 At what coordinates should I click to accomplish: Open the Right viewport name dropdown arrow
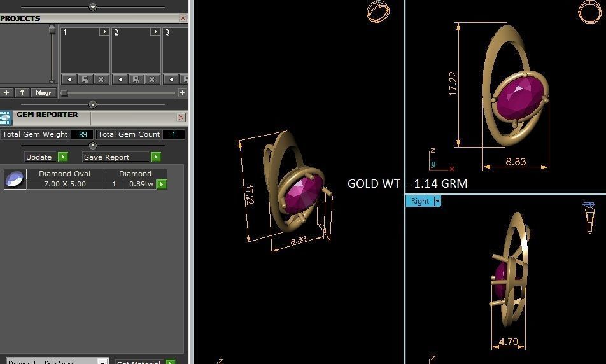pyautogui.click(x=437, y=201)
